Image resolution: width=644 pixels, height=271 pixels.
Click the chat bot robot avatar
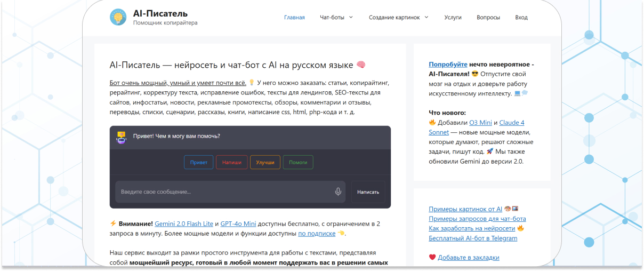121,137
